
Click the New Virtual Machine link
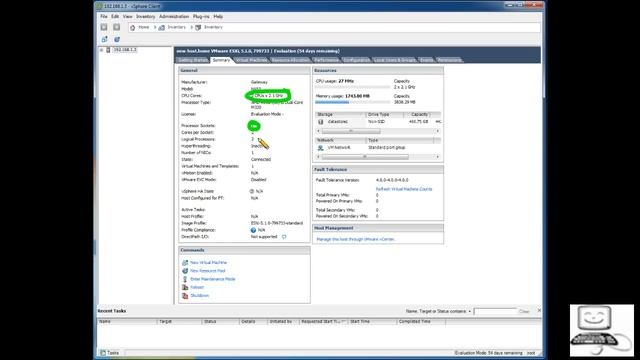(208, 262)
